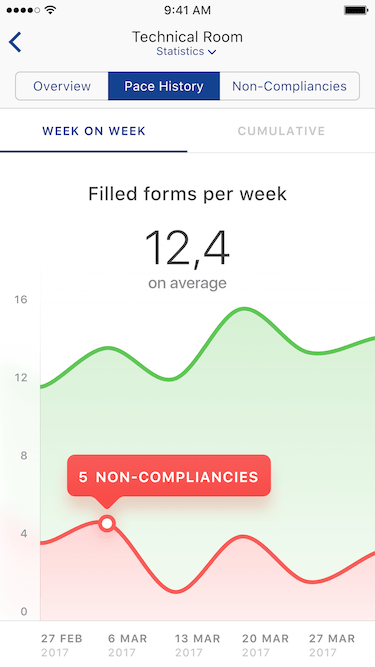Tap the Wi-Fi signal icon
This screenshot has width=375, height=667.
(51, 10)
